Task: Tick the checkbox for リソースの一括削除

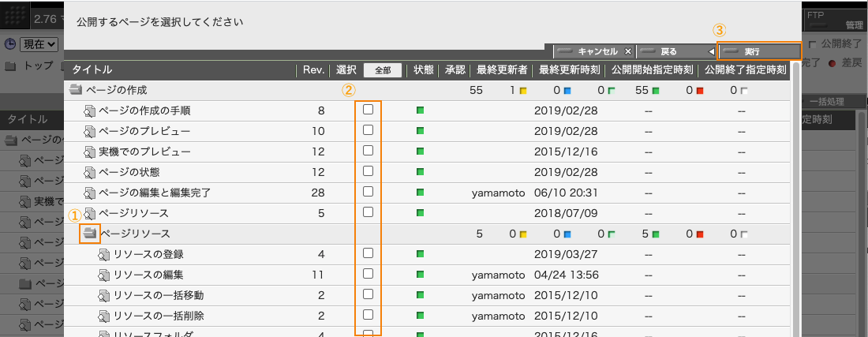Action: click(x=368, y=315)
